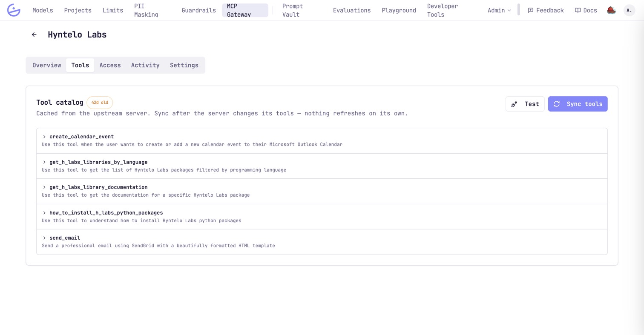Expand the create_calendar_event tool chevron
This screenshot has width=644, height=335.
44,137
